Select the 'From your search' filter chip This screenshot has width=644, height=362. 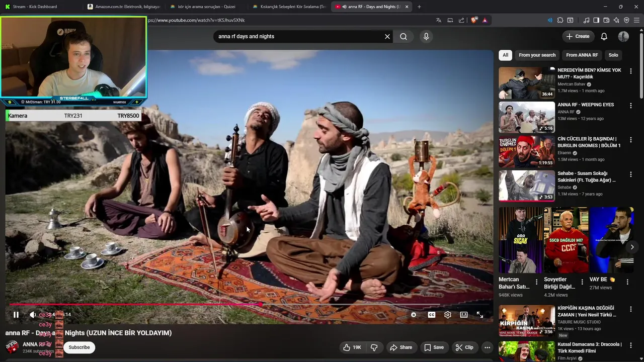point(537,55)
